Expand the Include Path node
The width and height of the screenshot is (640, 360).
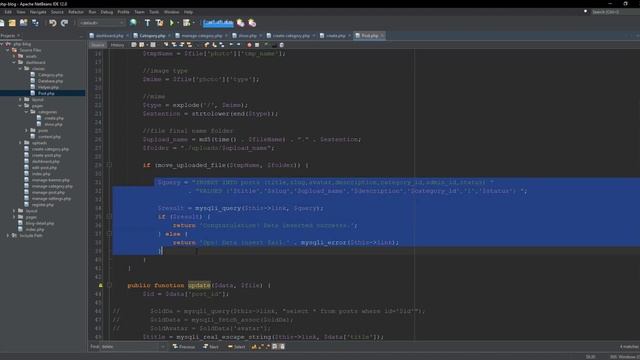pos(8,236)
